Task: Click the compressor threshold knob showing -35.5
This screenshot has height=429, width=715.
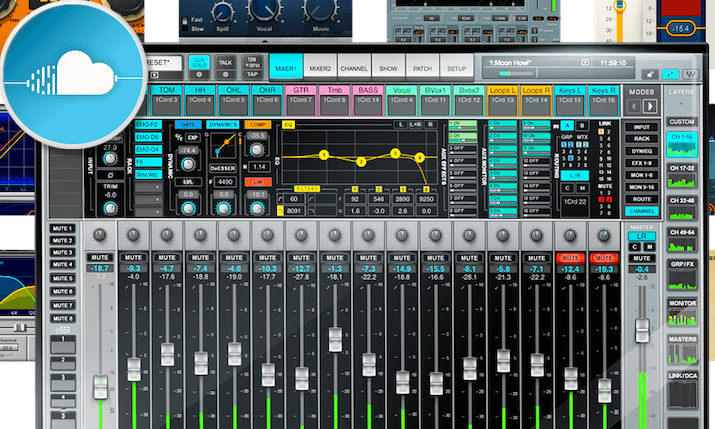Action: (x=257, y=150)
